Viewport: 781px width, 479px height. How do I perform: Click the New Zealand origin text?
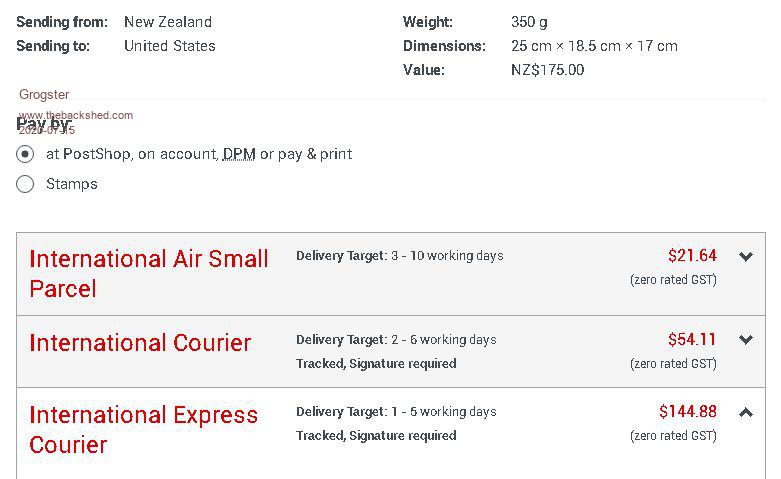point(168,22)
